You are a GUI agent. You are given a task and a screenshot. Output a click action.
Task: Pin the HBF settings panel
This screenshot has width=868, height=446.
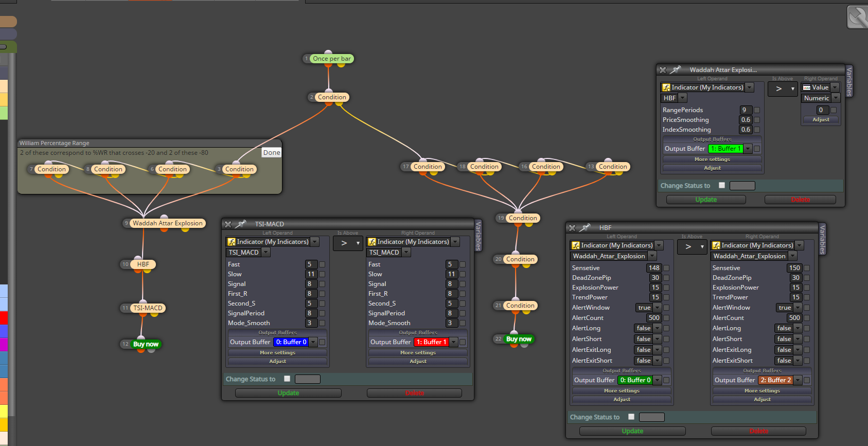coord(585,228)
